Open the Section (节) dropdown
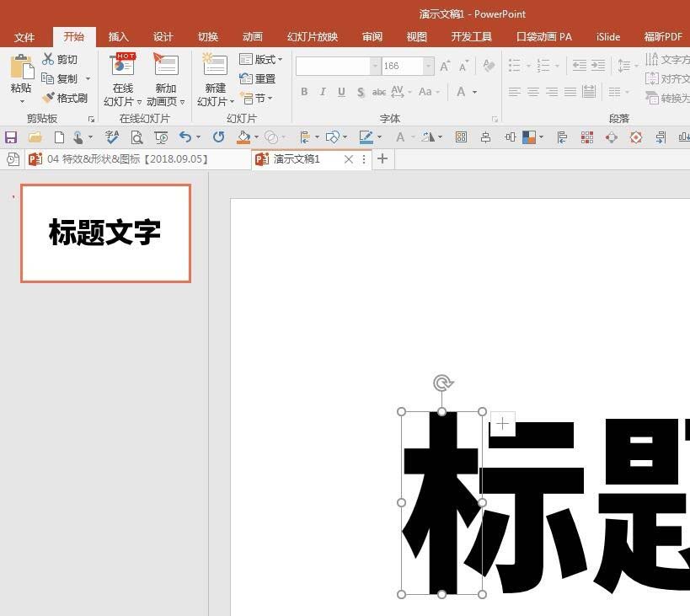The image size is (690, 616). [x=257, y=98]
